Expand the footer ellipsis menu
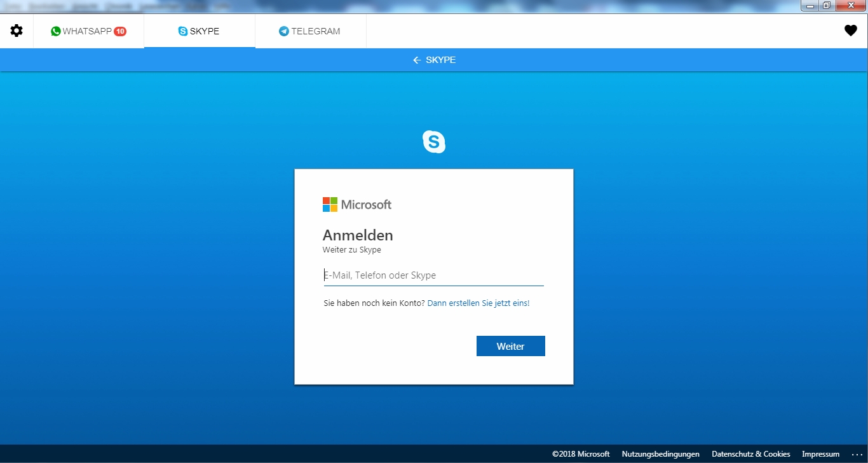Viewport: 868px width, 463px height. tap(855, 454)
